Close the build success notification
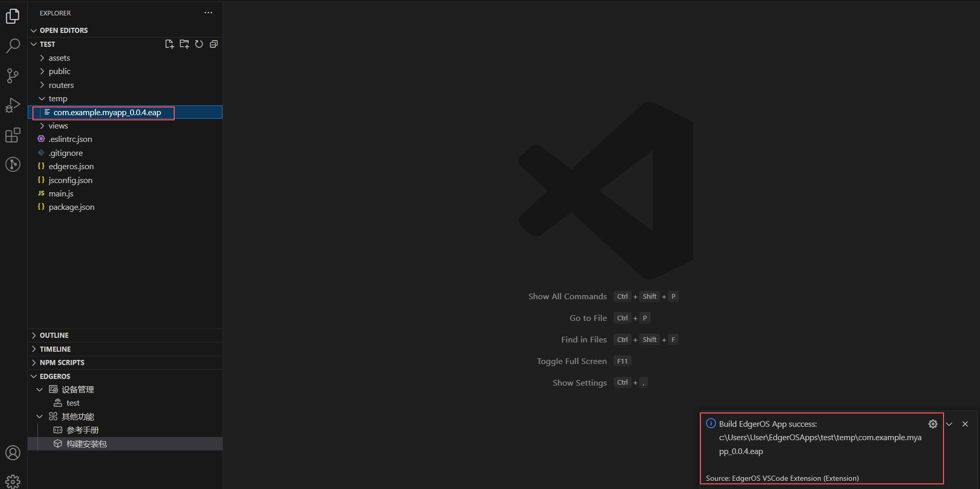The height and width of the screenshot is (489, 980). 965,424
